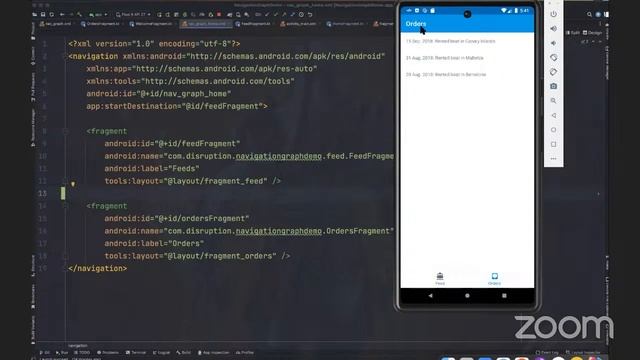Click the android:label="Feeds" line
This screenshot has width=640, height=360.
click(152, 169)
